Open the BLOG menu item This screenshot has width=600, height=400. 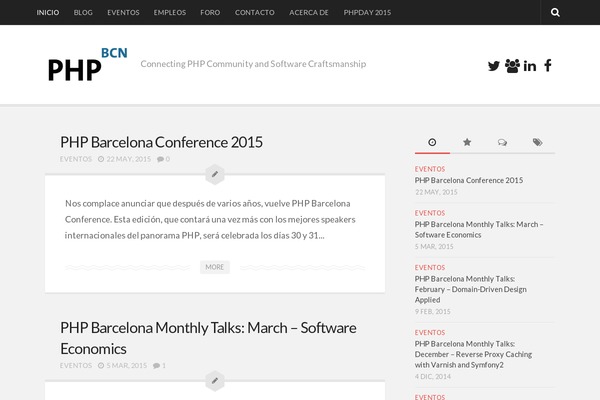83,13
